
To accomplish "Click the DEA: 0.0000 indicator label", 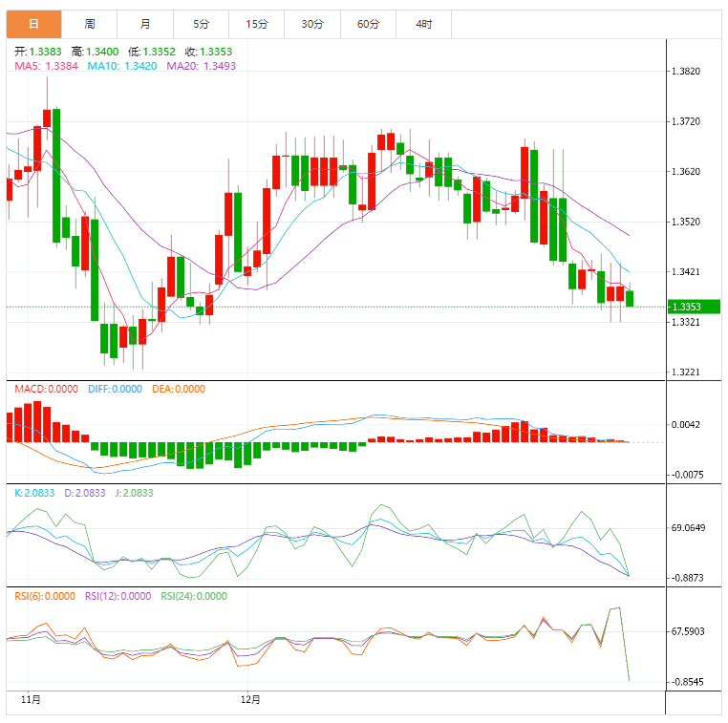I will (179, 389).
